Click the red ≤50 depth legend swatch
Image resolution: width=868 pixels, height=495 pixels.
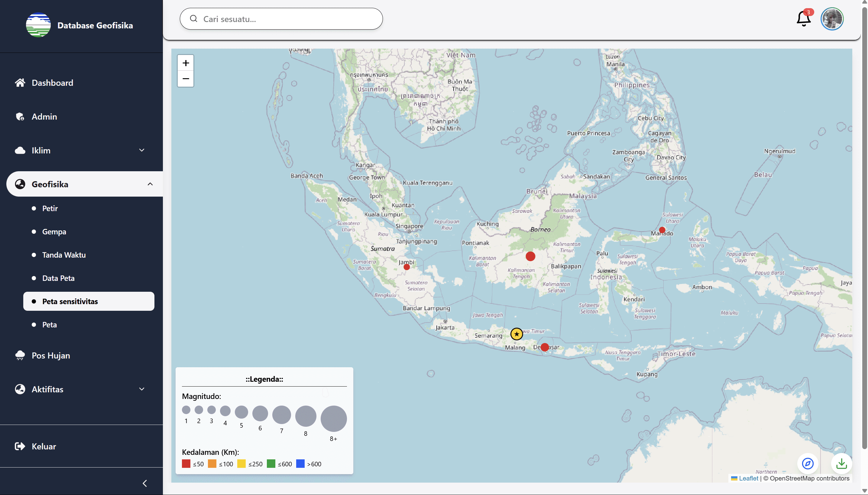coord(186,463)
